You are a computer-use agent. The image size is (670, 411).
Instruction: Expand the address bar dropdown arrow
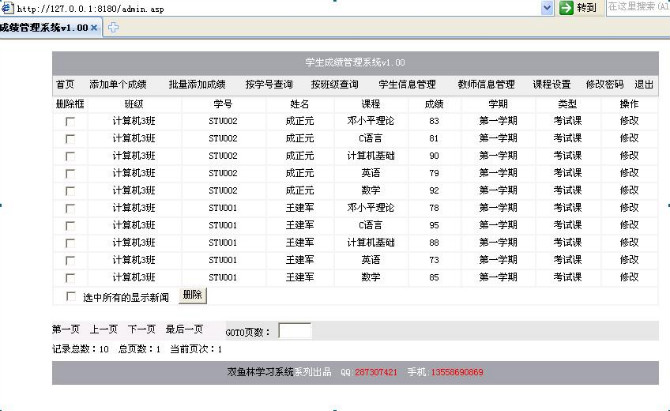point(547,8)
